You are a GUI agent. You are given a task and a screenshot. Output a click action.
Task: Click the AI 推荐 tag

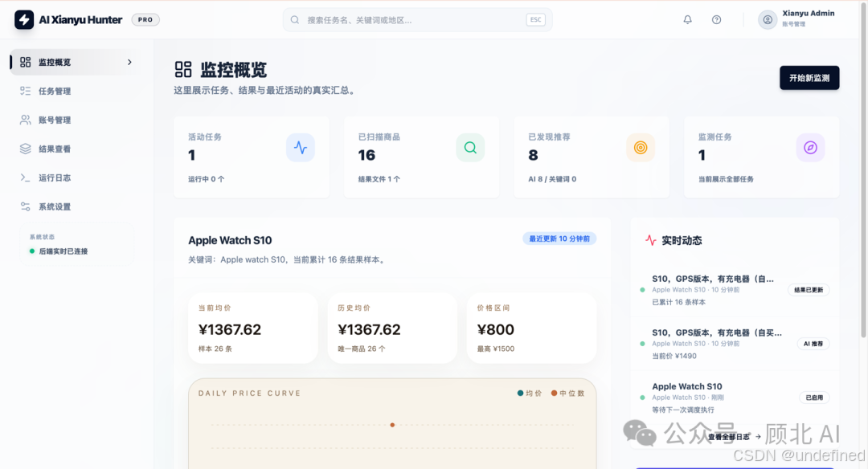click(813, 344)
